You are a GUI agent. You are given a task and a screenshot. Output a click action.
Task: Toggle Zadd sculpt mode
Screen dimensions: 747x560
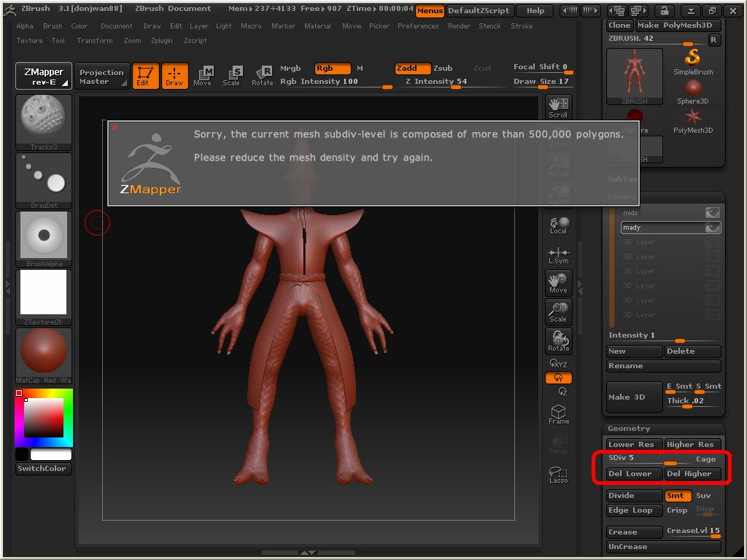click(413, 68)
